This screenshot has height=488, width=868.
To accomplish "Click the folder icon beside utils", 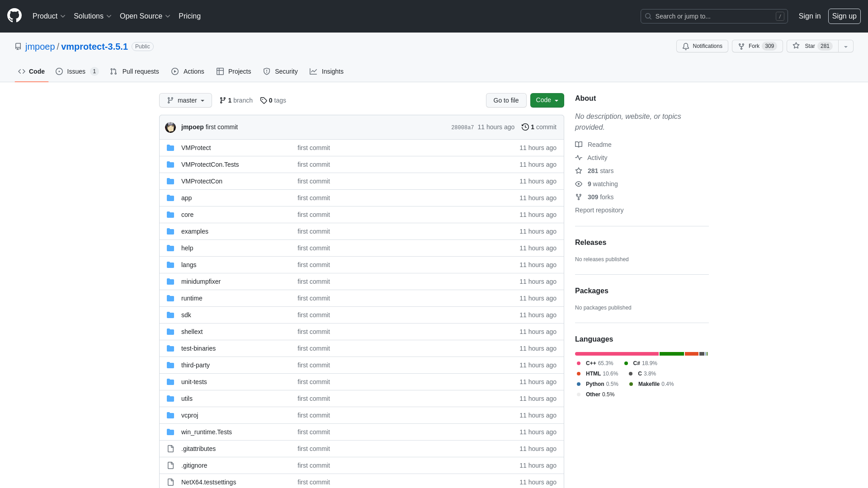I will (x=170, y=399).
